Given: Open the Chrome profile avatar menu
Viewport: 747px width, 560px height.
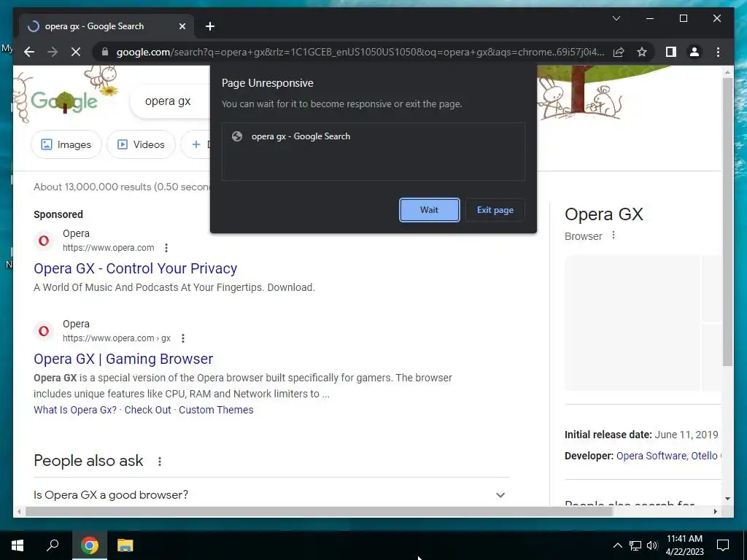Looking at the screenshot, I should (694, 52).
